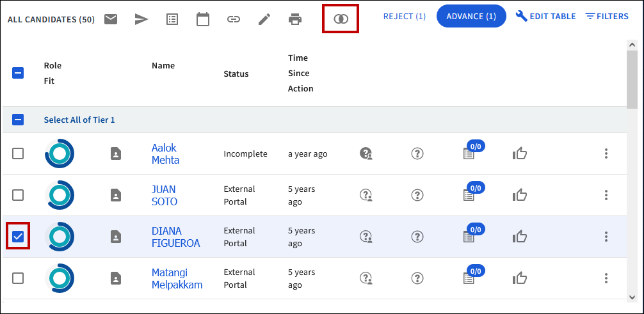Click the link chain icon
The height and width of the screenshot is (314, 644).
point(234,19)
